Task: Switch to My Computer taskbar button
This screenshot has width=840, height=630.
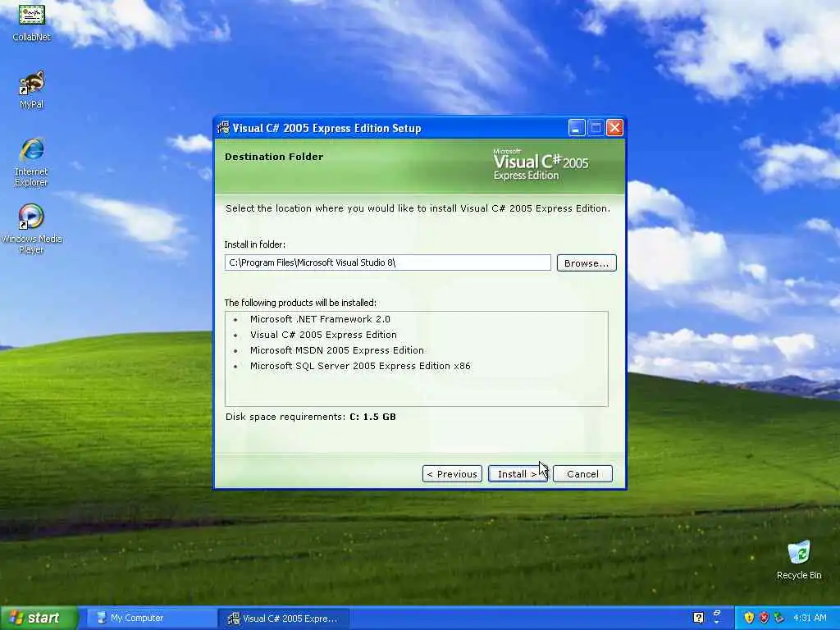Action: [x=151, y=619]
